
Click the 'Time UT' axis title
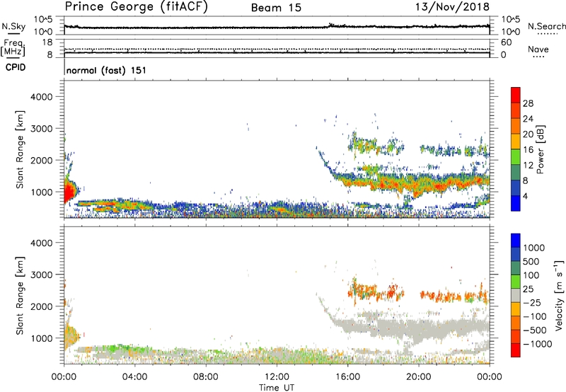[x=277, y=388]
